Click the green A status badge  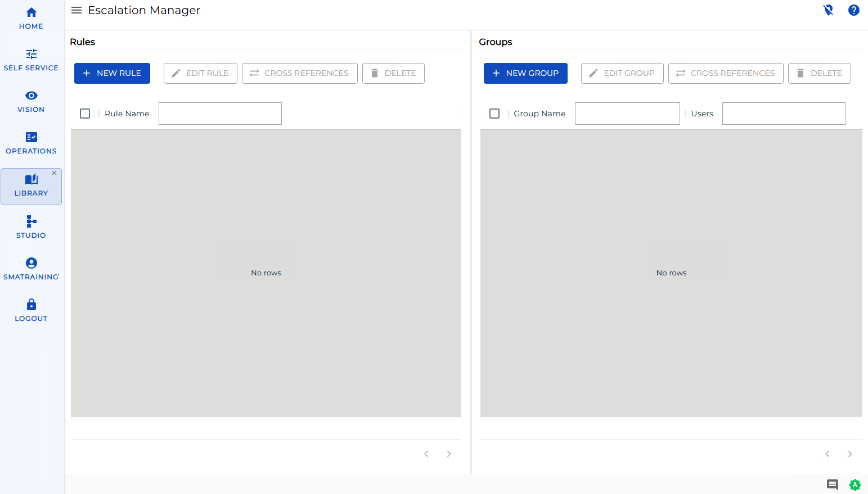point(855,484)
